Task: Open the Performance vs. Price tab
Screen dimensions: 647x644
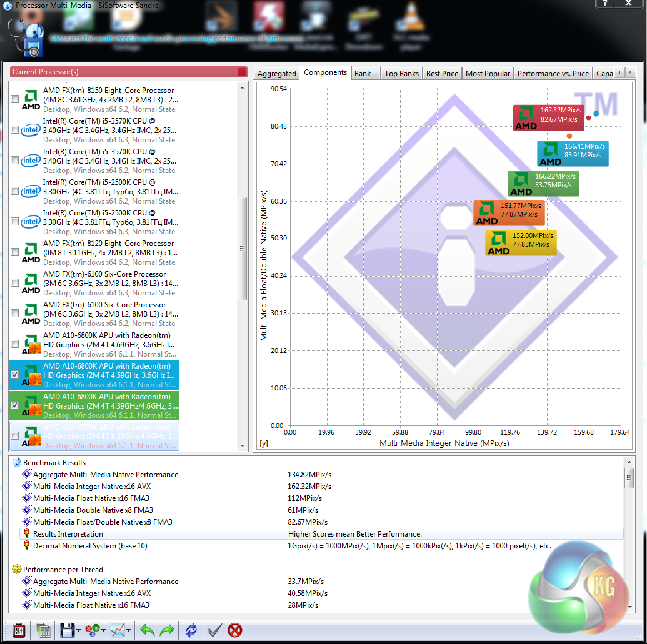Action: tap(553, 73)
